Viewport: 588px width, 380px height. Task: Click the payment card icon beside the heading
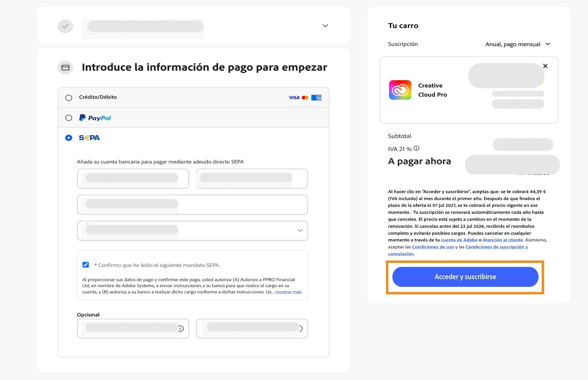65,67
